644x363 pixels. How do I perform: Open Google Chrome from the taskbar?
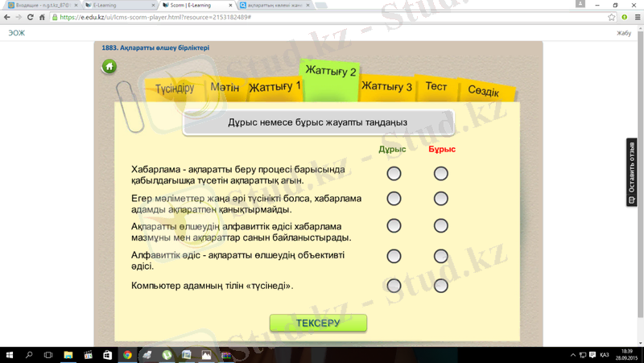pos(127,354)
